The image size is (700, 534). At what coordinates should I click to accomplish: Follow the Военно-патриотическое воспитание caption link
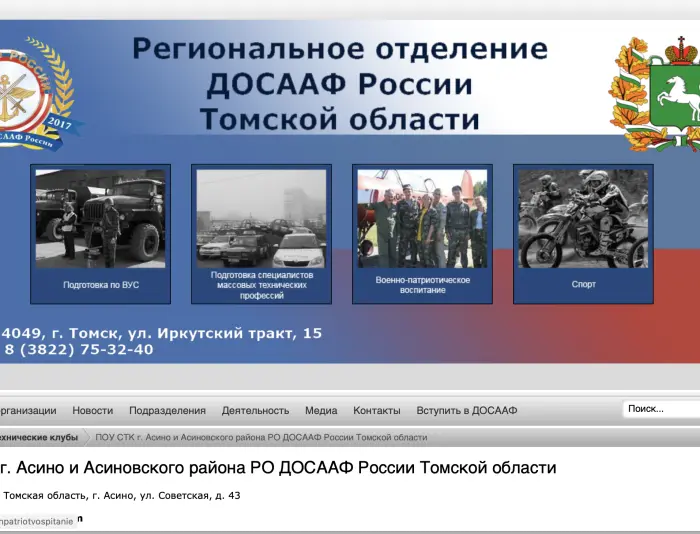422,285
